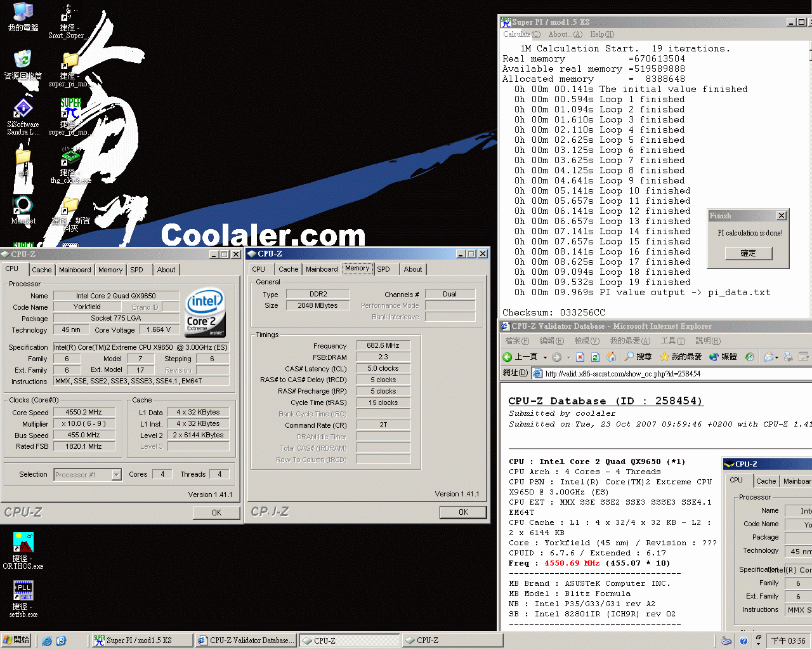Open the Recycle Bin (資源回收筒) desktop icon
The height and width of the screenshot is (650, 812).
pos(23,65)
